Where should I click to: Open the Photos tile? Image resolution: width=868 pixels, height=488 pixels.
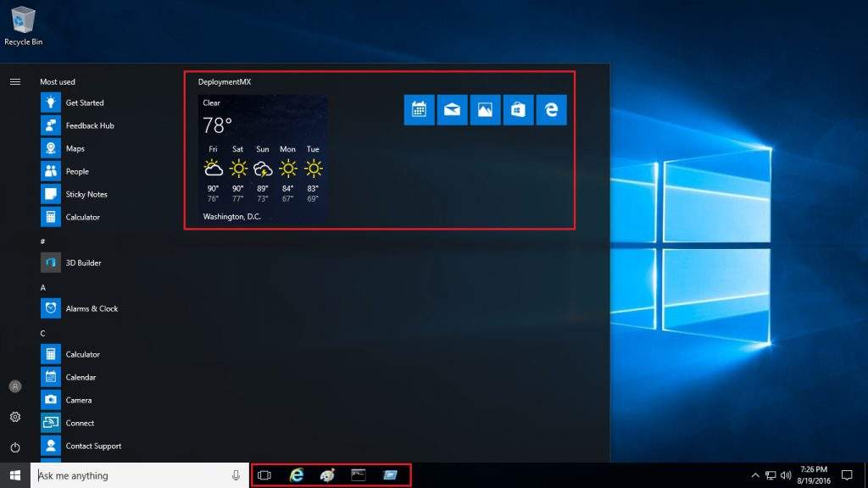pyautogui.click(x=485, y=110)
